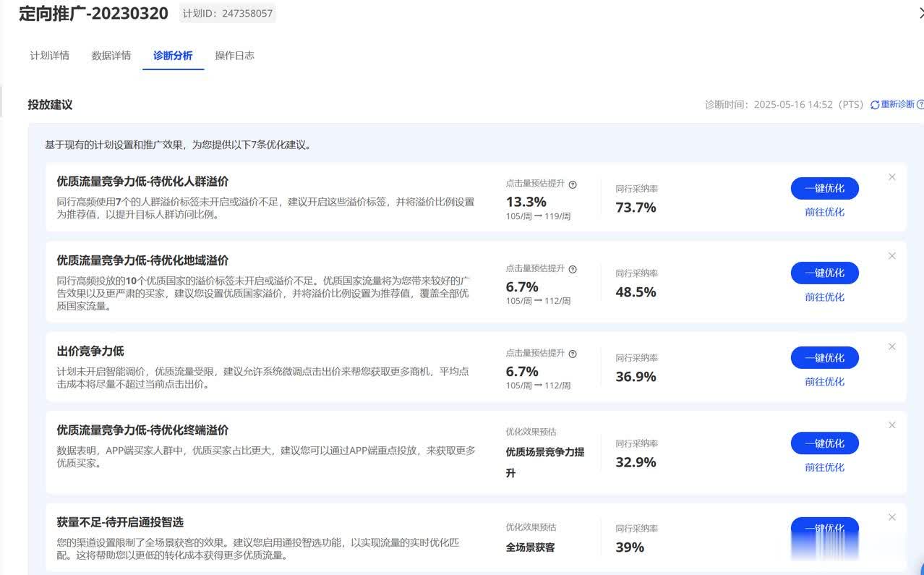Click the 32.9% peer adoption rate

point(636,462)
